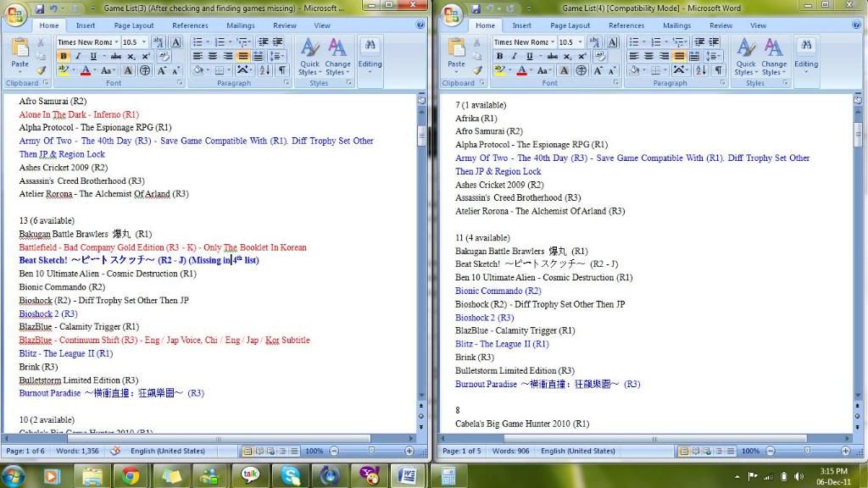The height and width of the screenshot is (488, 868).
Task: Open the font size dropdown in right window
Action: 579,42
